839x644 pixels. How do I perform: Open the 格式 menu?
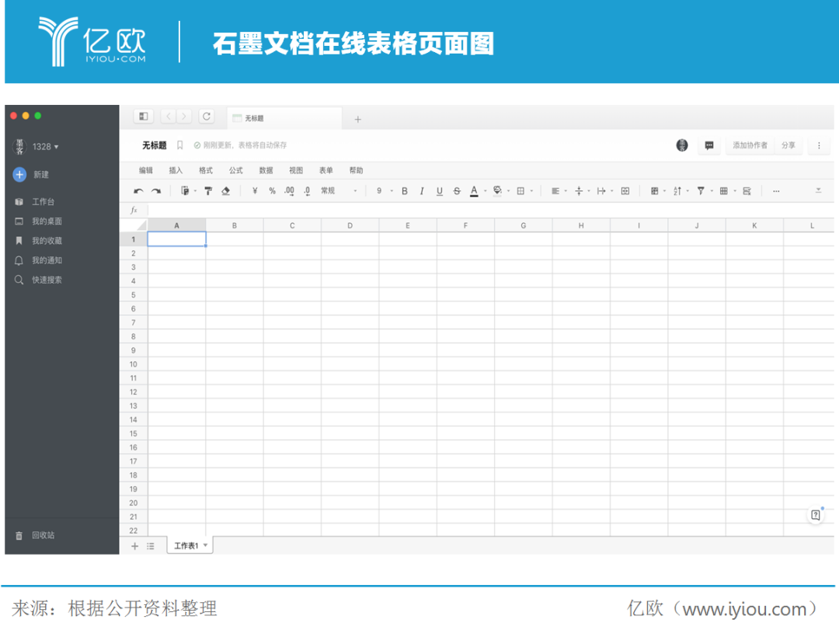[x=205, y=170]
